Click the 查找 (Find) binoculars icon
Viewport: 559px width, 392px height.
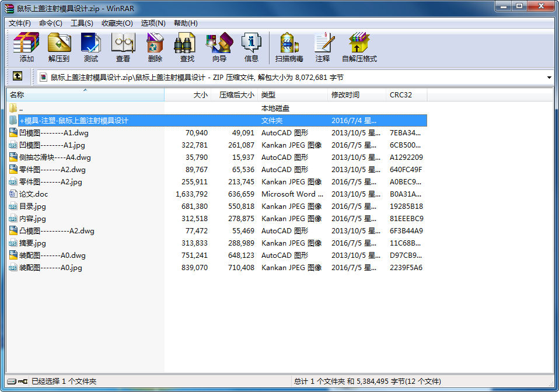point(185,43)
